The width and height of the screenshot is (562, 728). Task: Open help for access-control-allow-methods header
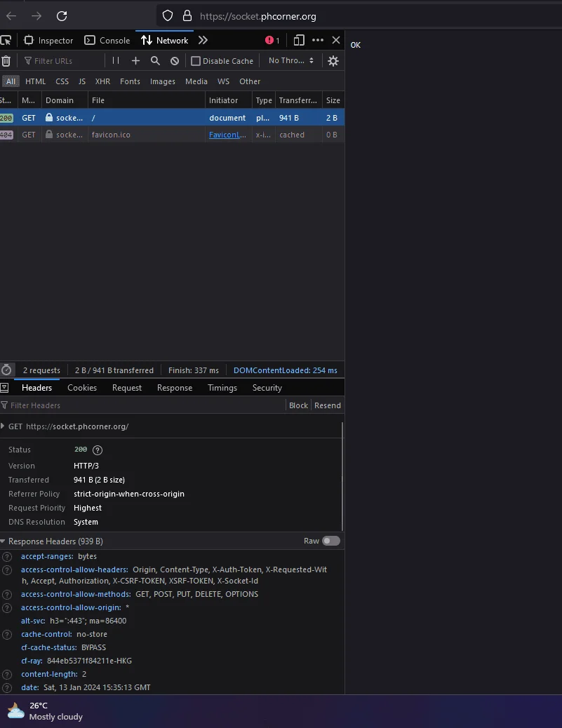pos(7,594)
